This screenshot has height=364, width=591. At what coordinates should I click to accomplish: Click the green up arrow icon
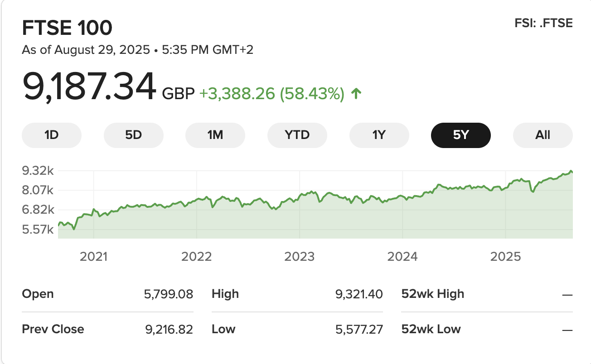tap(356, 94)
